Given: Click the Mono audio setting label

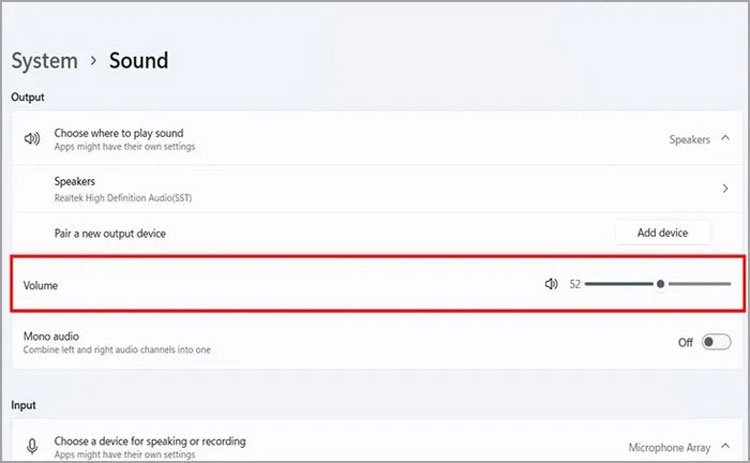Looking at the screenshot, I should [51, 336].
